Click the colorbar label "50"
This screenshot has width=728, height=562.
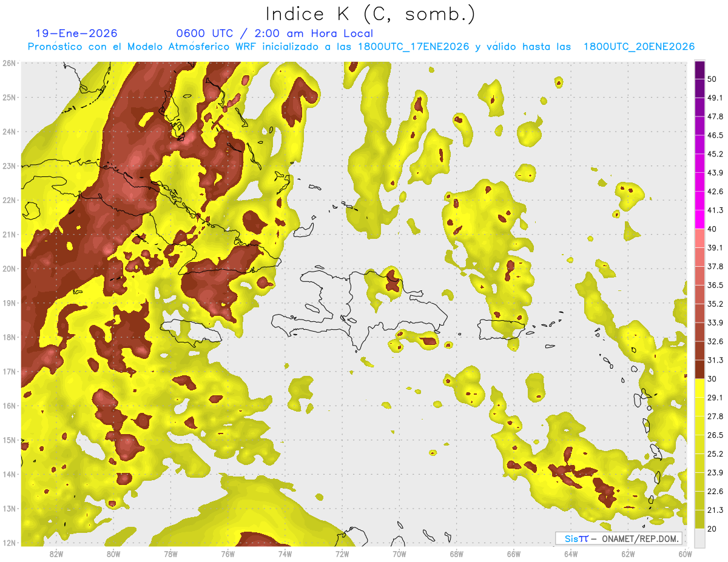point(713,79)
